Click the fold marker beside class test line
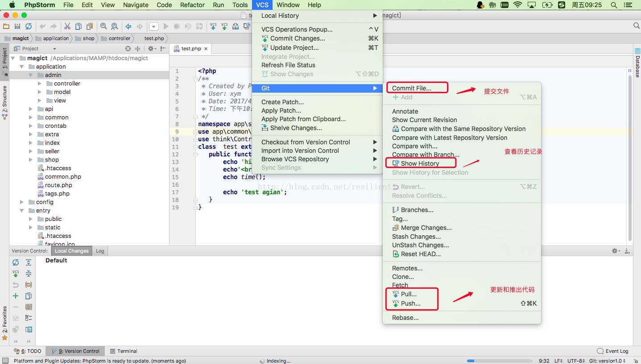 (195, 147)
